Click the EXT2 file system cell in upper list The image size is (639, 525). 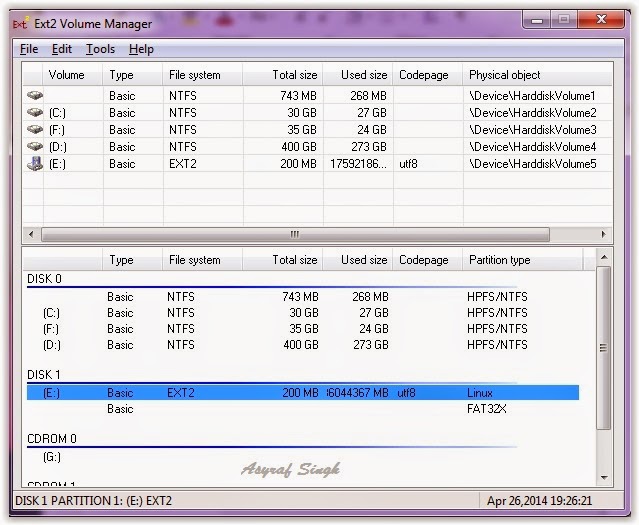point(183,164)
